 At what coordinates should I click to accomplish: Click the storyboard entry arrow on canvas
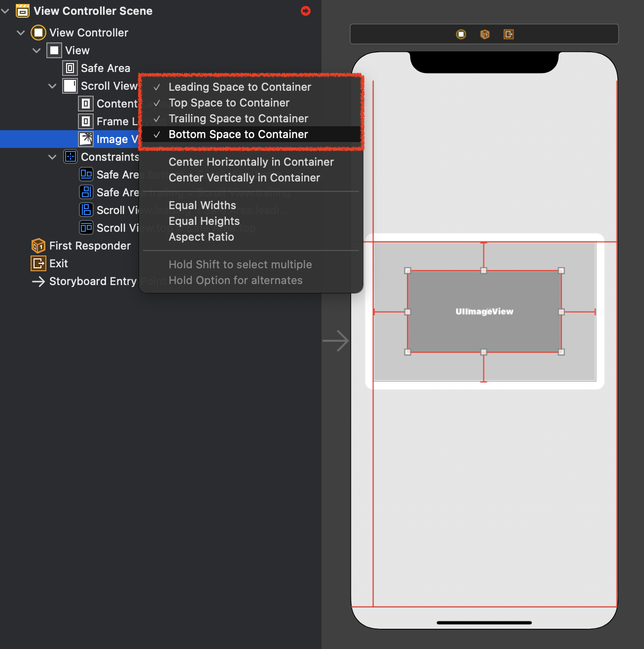pyautogui.click(x=336, y=341)
